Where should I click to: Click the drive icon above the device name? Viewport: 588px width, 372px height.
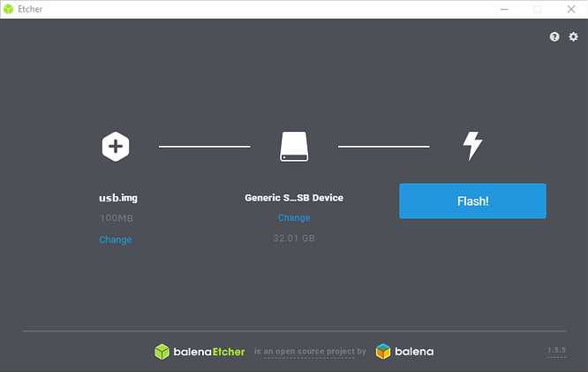point(294,147)
